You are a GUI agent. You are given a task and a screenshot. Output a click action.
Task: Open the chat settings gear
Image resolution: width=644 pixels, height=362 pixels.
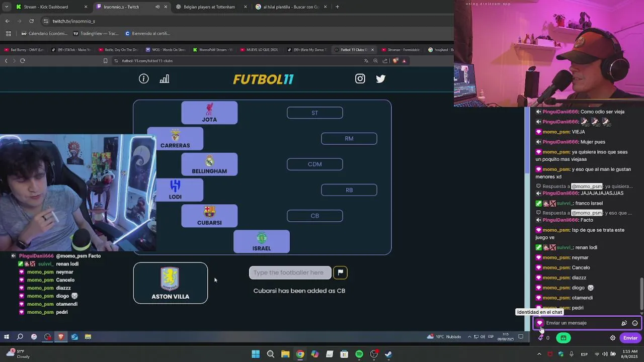(613, 338)
